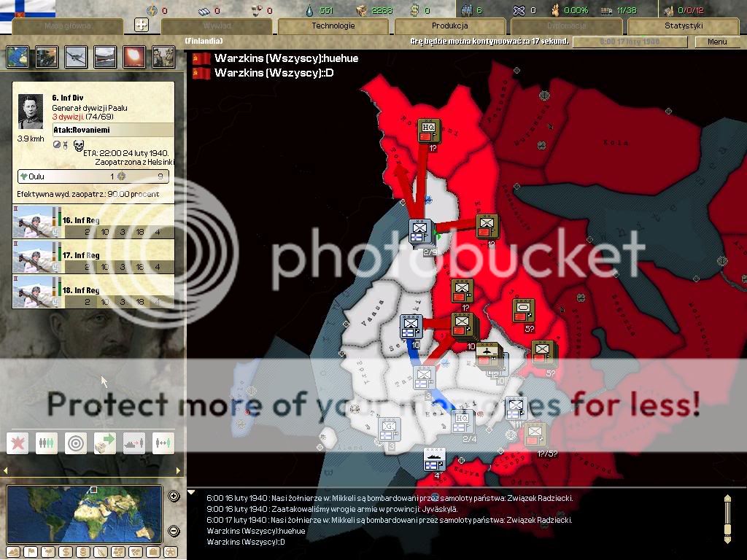This screenshot has width=747, height=560.
Task: Select the globe map view icon
Action: pos(18,57)
